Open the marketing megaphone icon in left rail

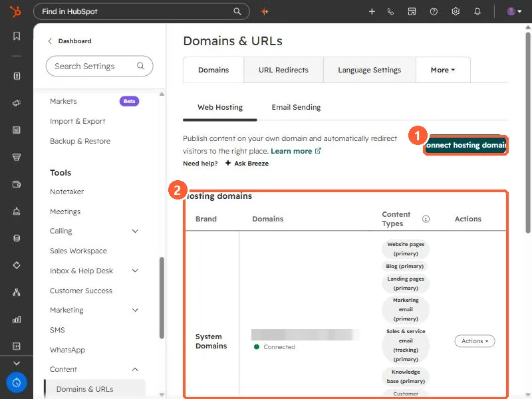pyautogui.click(x=17, y=103)
